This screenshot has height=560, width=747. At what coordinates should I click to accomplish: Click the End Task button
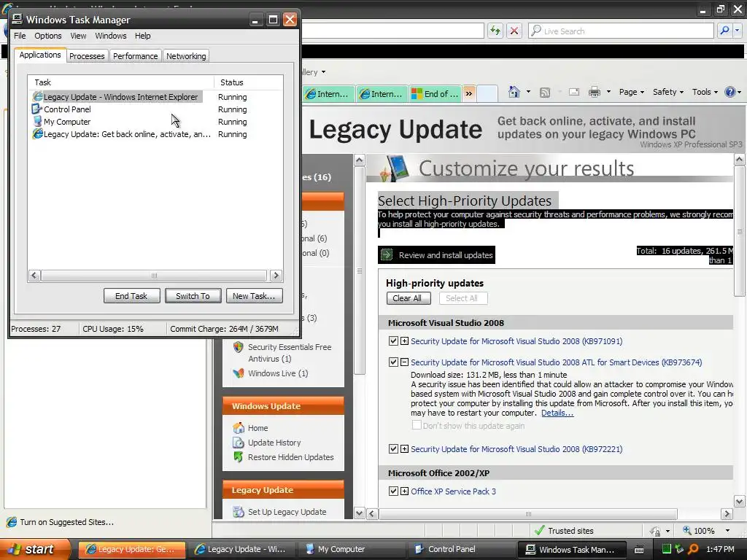click(131, 296)
